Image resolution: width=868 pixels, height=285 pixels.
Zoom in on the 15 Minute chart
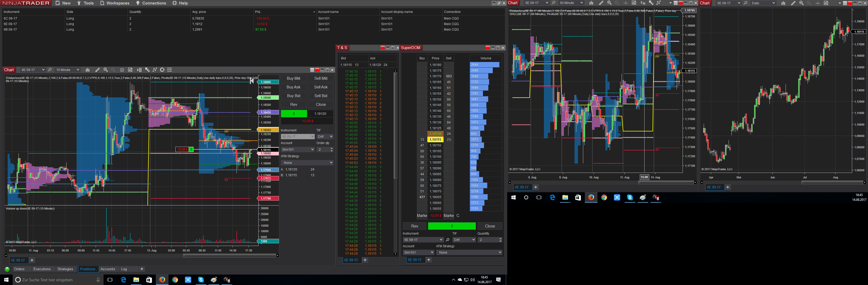pos(105,70)
